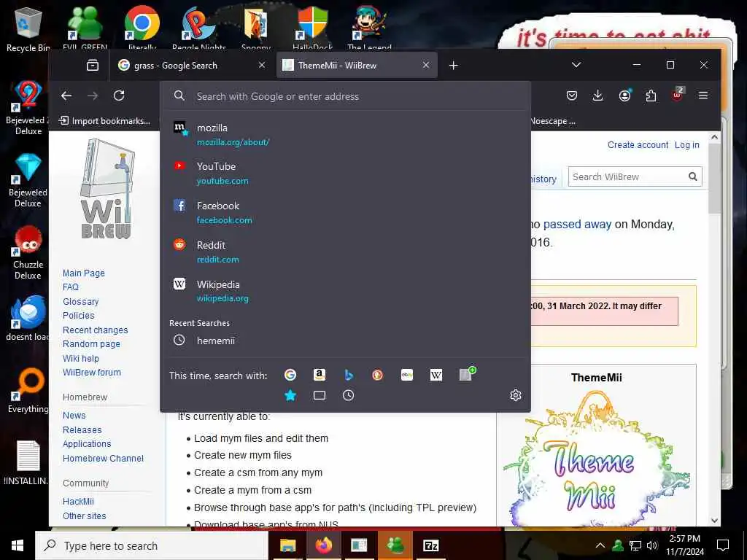Open the Noescape bookmark in the toolbar

pyautogui.click(x=553, y=121)
